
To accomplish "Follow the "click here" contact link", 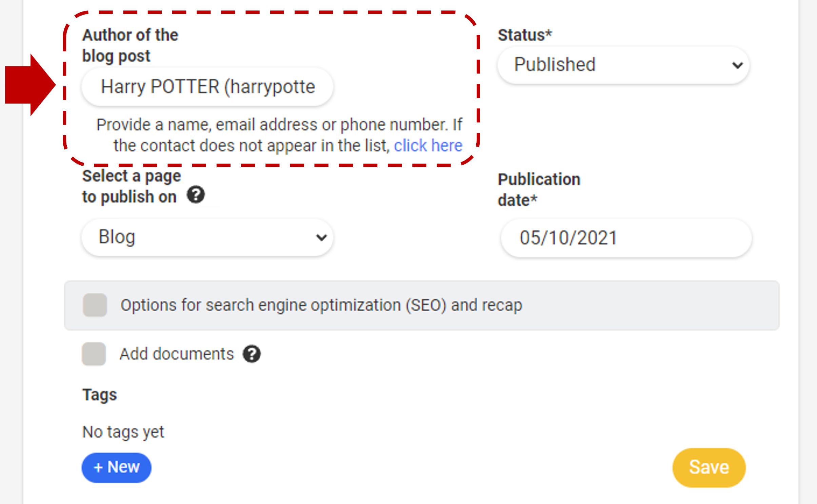I will point(428,146).
